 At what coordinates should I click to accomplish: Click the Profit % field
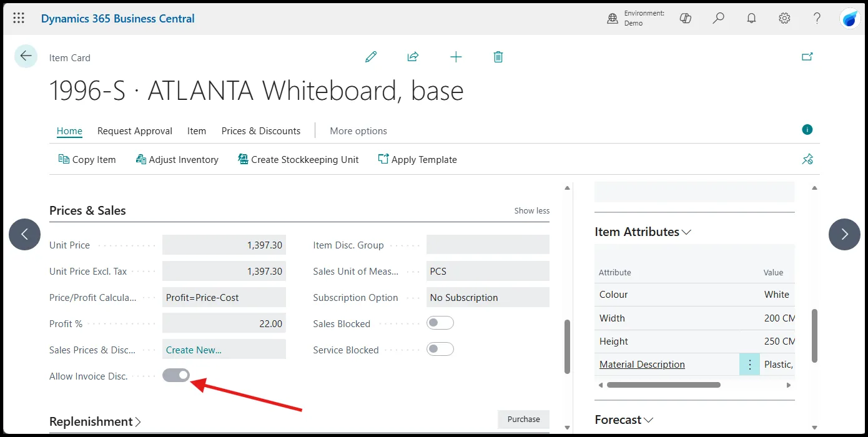[x=224, y=323]
